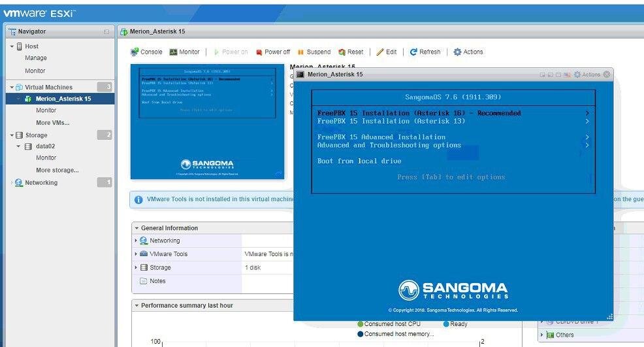The height and width of the screenshot is (347, 644).
Task: Open Monitor under data02
Action: (46, 157)
